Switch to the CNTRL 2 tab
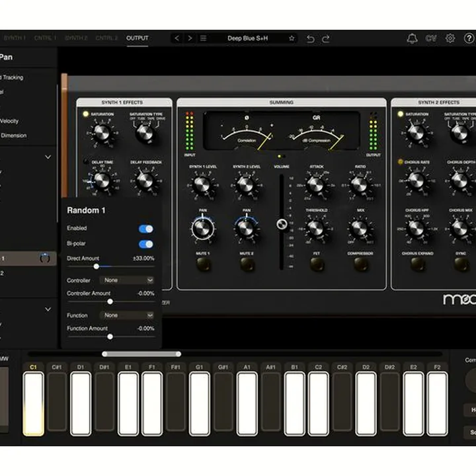476x476 pixels. pyautogui.click(x=106, y=38)
